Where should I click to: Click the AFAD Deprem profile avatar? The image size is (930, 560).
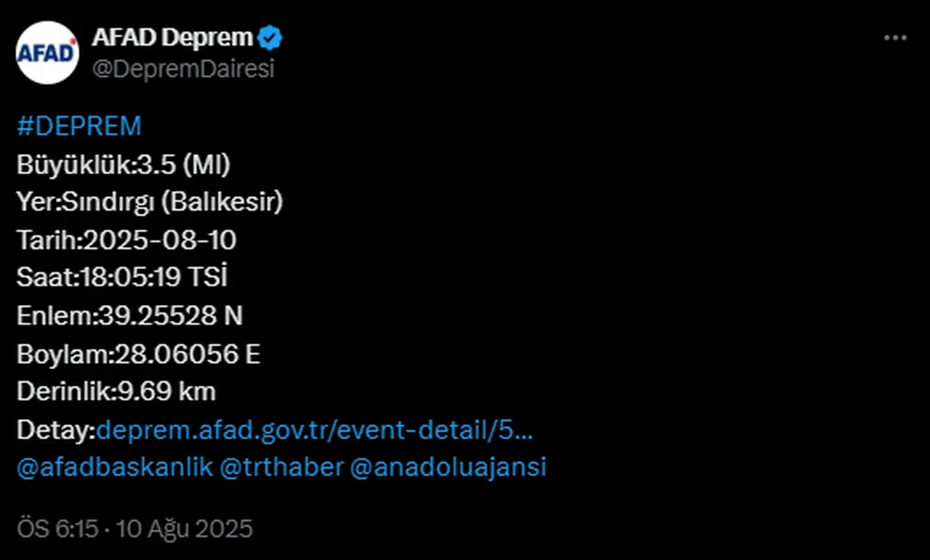click(x=46, y=52)
